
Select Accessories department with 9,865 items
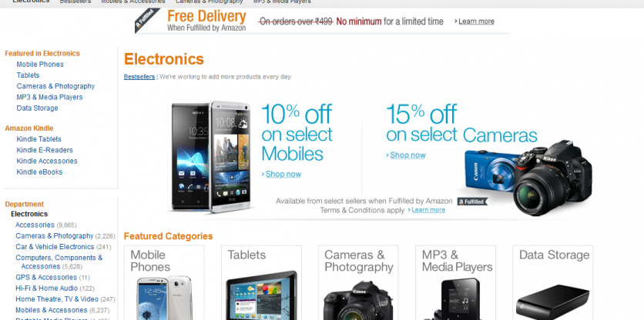pos(35,225)
